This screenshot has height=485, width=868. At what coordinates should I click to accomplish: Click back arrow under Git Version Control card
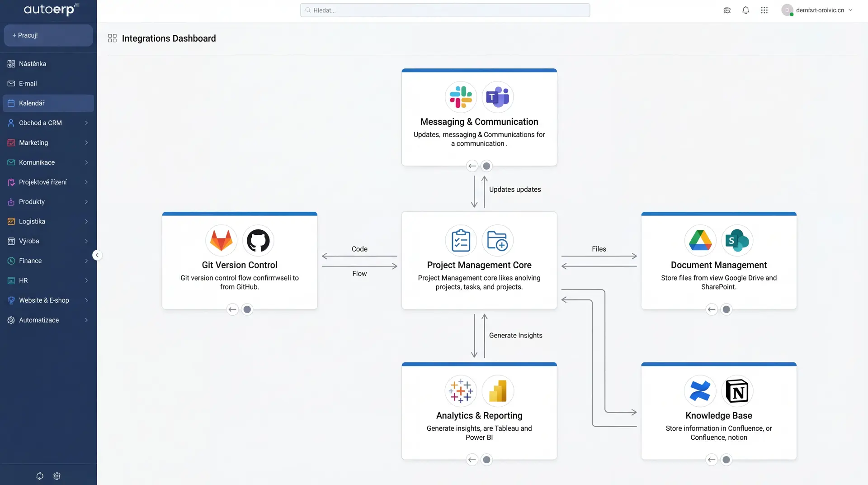tap(232, 309)
